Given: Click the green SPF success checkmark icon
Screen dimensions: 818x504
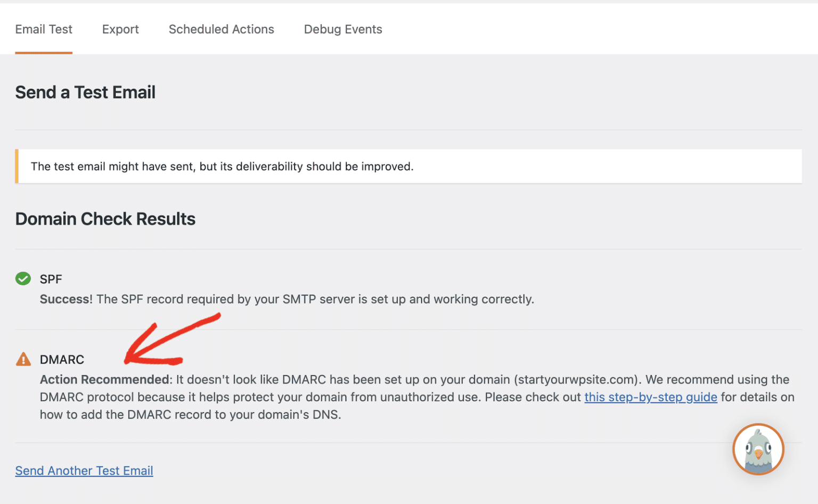Looking at the screenshot, I should [23, 278].
